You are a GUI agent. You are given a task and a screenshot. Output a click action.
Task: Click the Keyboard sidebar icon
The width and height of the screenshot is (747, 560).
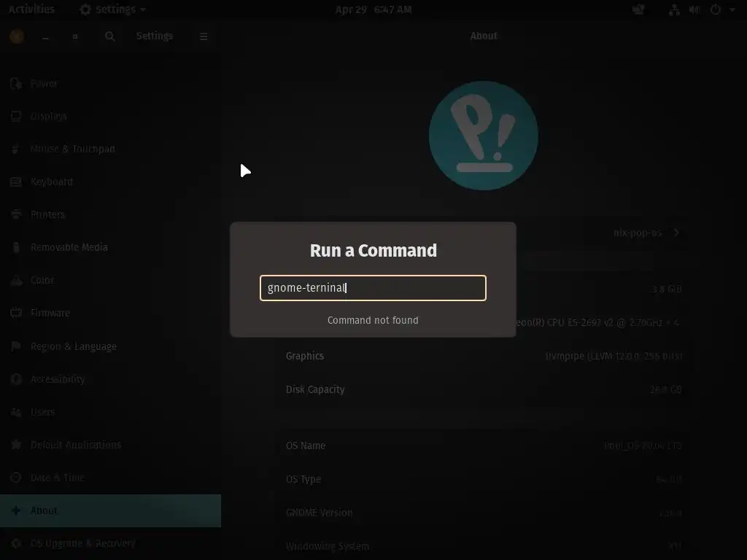coord(16,182)
